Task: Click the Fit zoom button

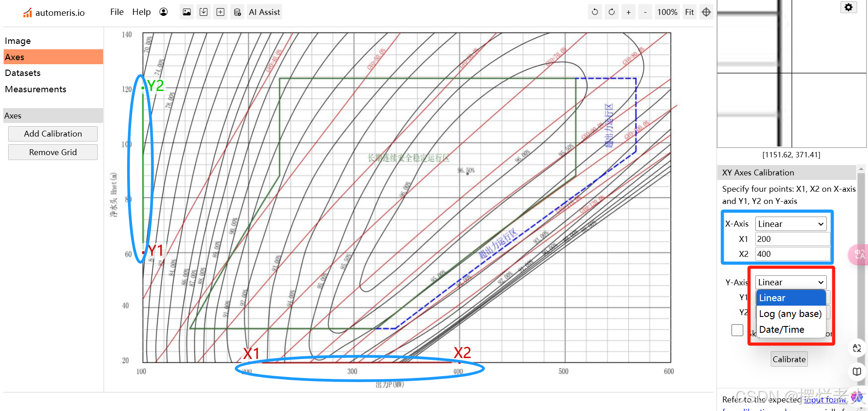Action: pyautogui.click(x=689, y=12)
